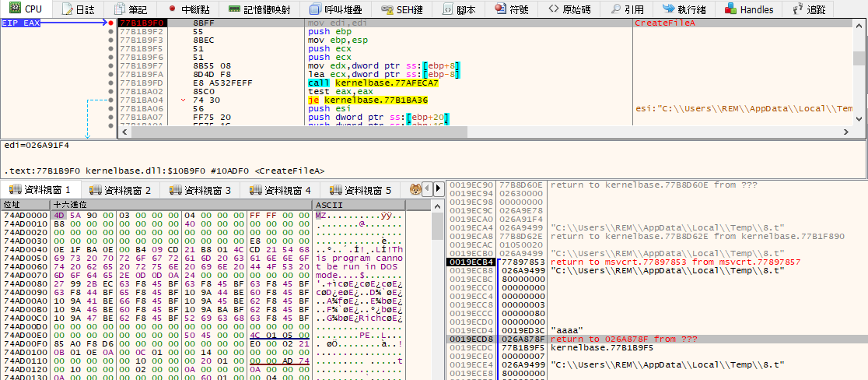Click disassembly horizontal scrollbar right arrow
This screenshot has width=868, height=380.
[x=845, y=132]
